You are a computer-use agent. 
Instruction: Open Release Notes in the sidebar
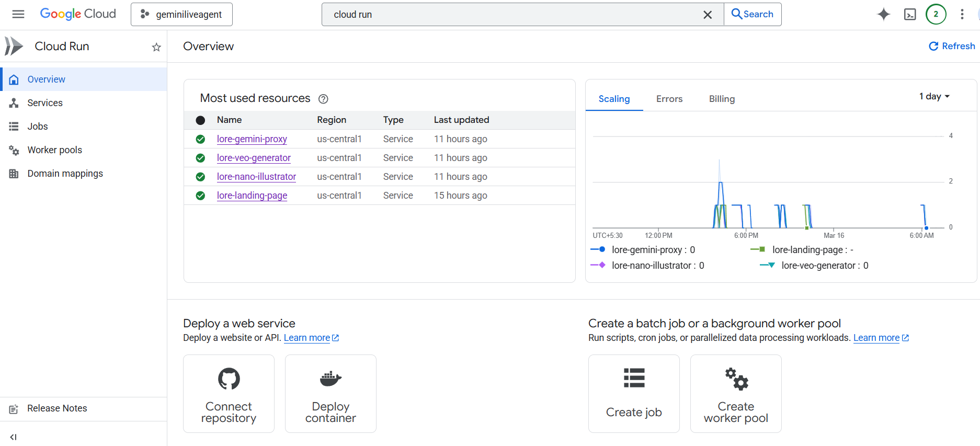pos(84,408)
